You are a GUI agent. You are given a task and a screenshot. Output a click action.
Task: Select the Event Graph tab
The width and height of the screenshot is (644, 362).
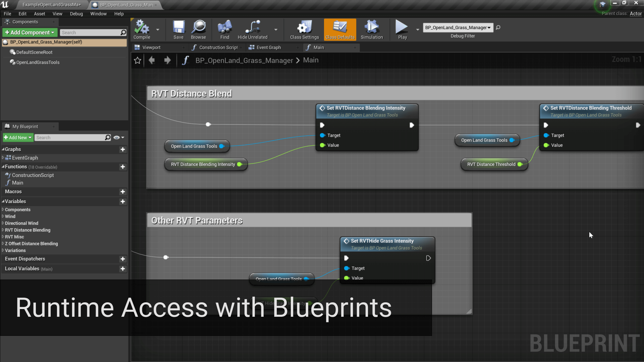click(268, 47)
